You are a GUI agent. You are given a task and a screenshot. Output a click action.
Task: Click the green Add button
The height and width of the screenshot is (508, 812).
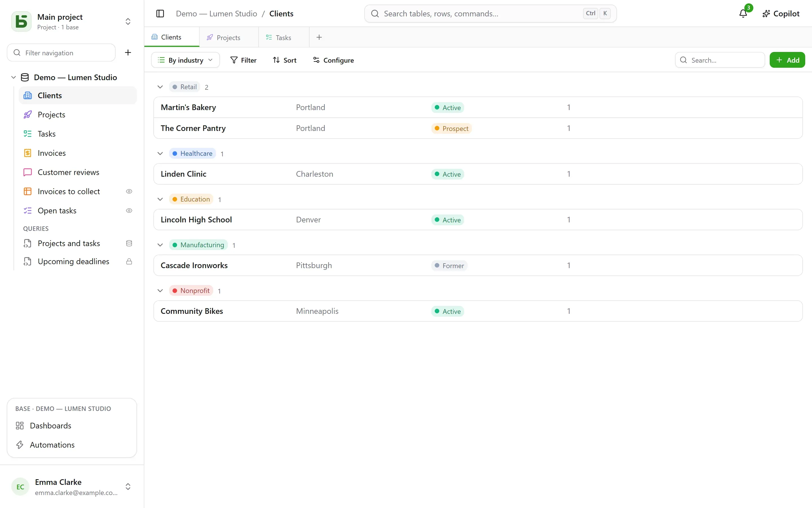pyautogui.click(x=787, y=60)
